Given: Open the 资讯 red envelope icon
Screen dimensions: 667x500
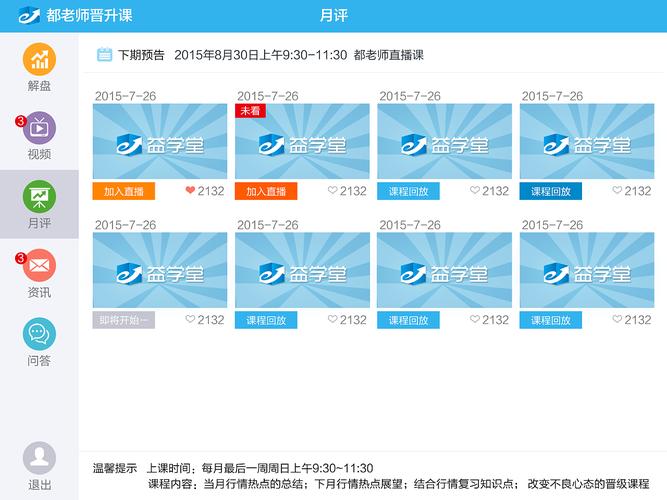Looking at the screenshot, I should coord(39,265).
